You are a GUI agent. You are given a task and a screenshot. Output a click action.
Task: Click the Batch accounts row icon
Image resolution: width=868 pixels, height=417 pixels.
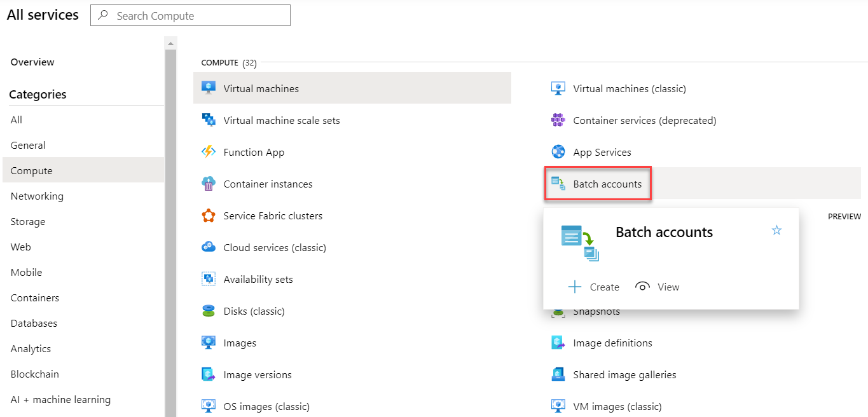tap(558, 184)
